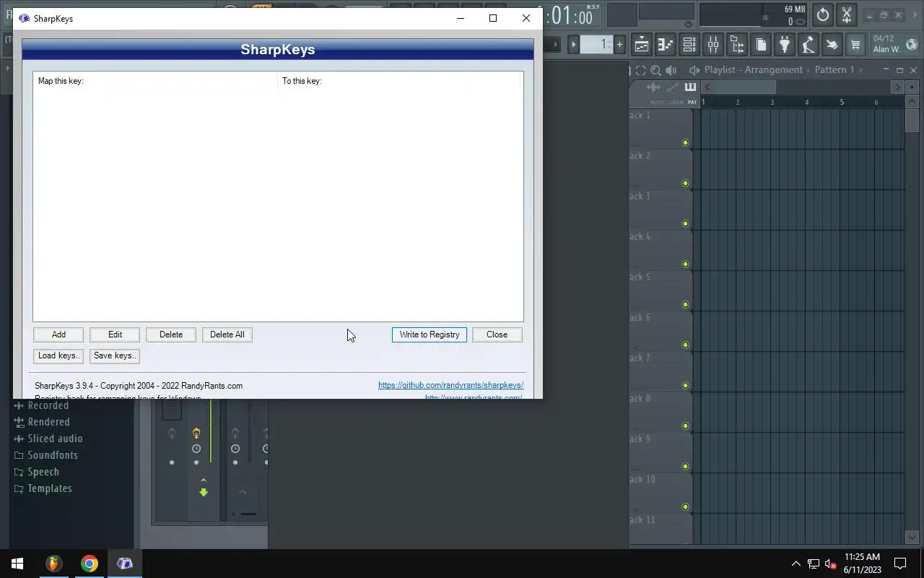Image resolution: width=924 pixels, height=578 pixels.
Task: Open Windows Start menu
Action: (17, 564)
